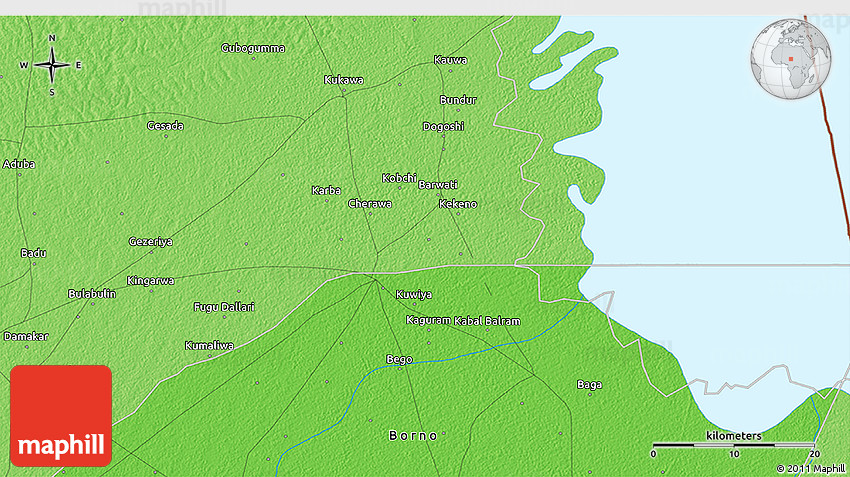Select the Baga town label
850x477 pixels.
pyautogui.click(x=589, y=385)
